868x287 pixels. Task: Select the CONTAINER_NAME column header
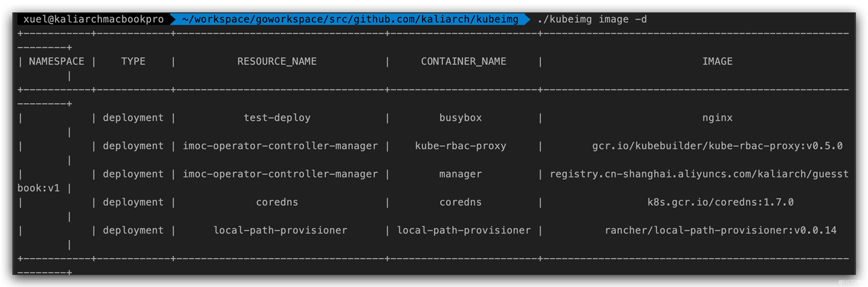pyautogui.click(x=464, y=61)
